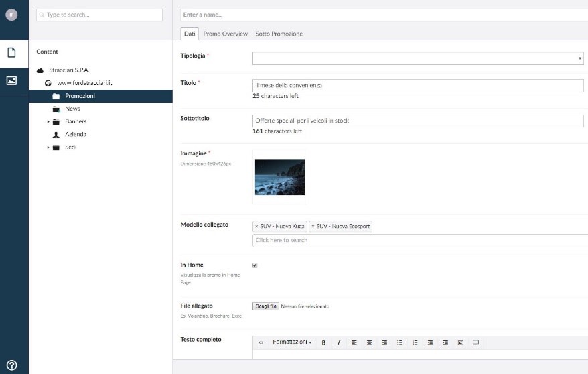Open the Content section in the sidebar

coord(11,53)
